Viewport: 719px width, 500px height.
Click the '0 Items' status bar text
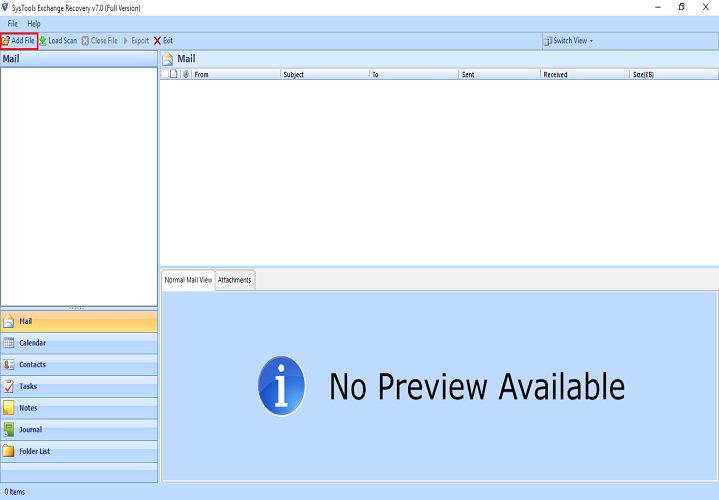coord(15,492)
